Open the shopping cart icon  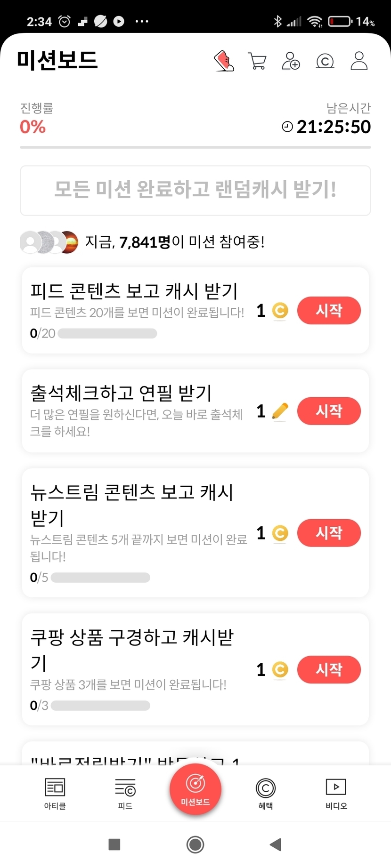pos(257,61)
